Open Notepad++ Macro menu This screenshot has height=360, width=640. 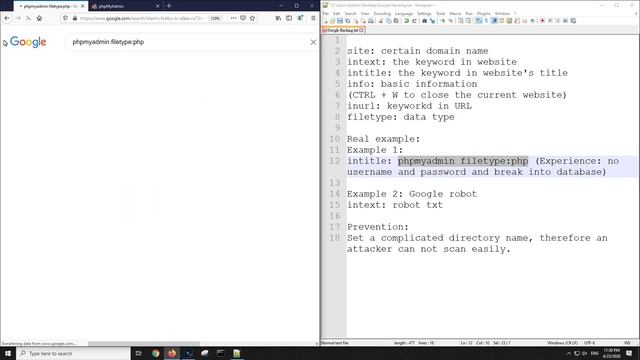[x=455, y=13]
